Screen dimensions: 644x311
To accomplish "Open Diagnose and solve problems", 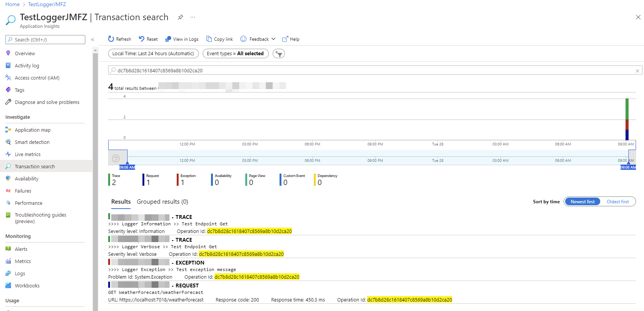I will tap(47, 102).
